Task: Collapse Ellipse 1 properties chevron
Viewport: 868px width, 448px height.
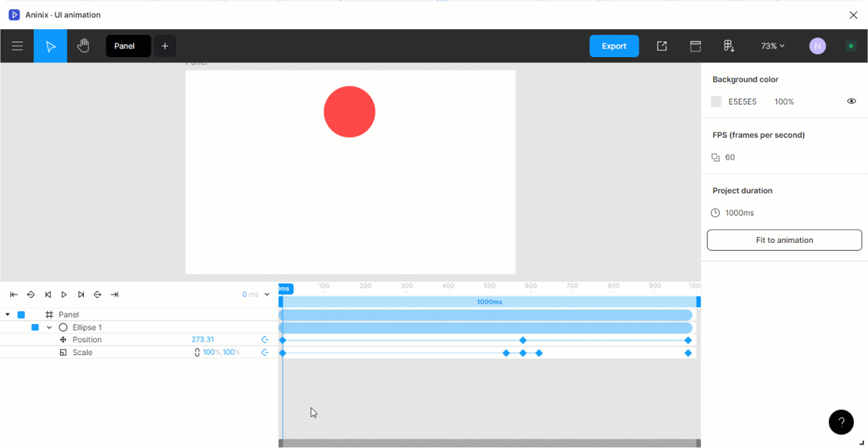Action: (49, 327)
